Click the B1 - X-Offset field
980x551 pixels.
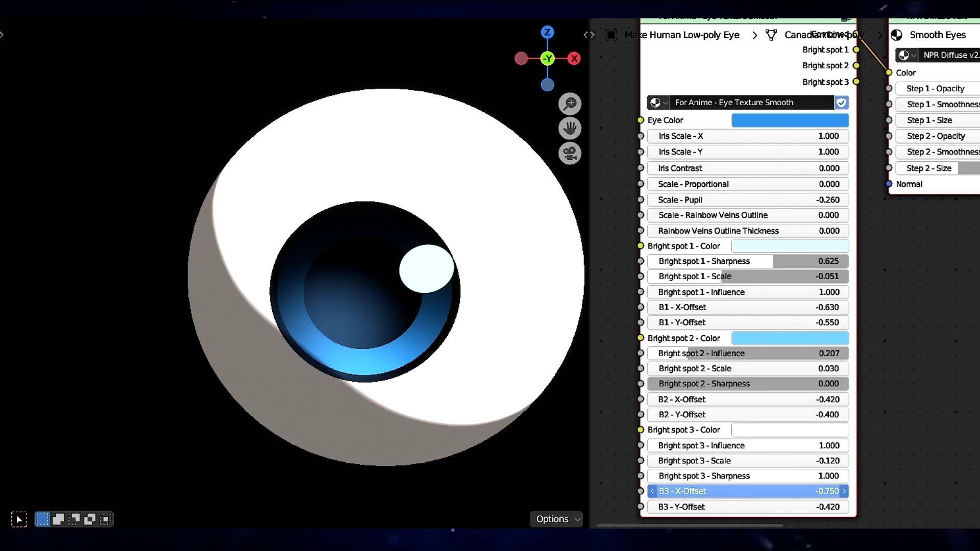tap(748, 308)
